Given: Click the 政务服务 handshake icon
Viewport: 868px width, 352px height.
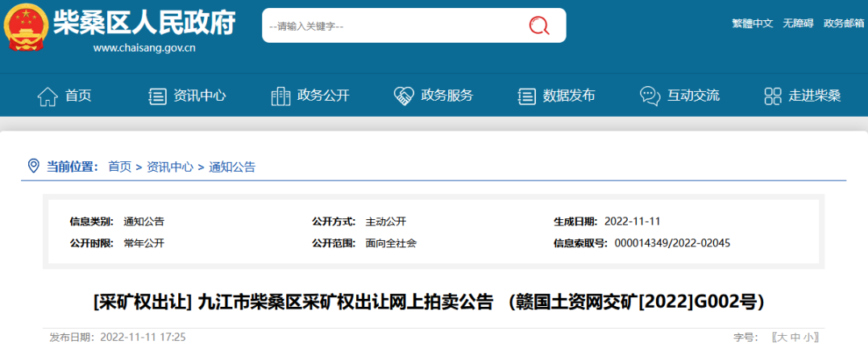Looking at the screenshot, I should [x=403, y=96].
